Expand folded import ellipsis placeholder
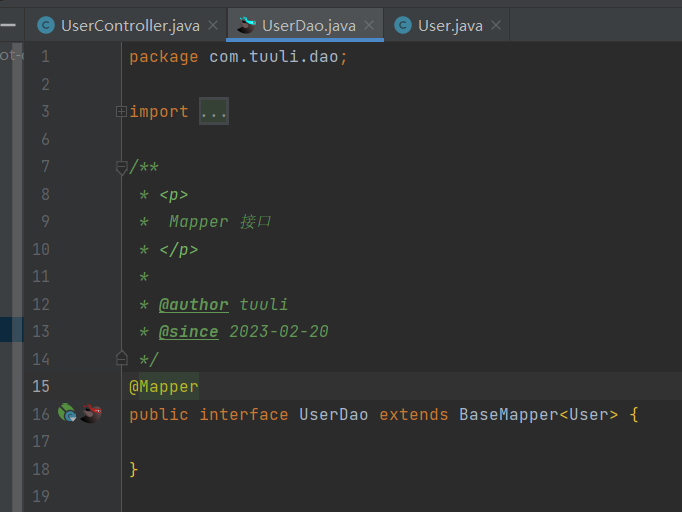This screenshot has width=682, height=512. point(214,111)
